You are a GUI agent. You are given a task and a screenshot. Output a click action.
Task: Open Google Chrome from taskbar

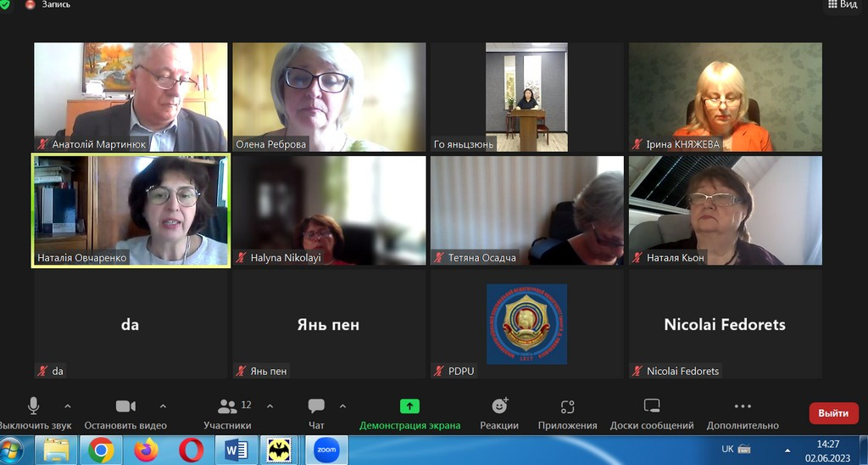pyautogui.click(x=102, y=450)
